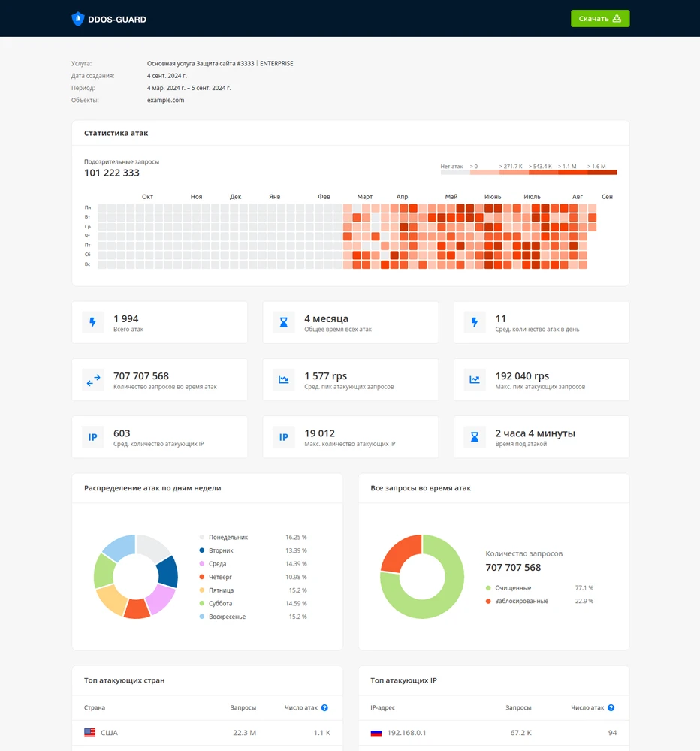This screenshot has width=700, height=751.
Task: Click the arrows icon beside 707 707 568
Action: (93, 380)
